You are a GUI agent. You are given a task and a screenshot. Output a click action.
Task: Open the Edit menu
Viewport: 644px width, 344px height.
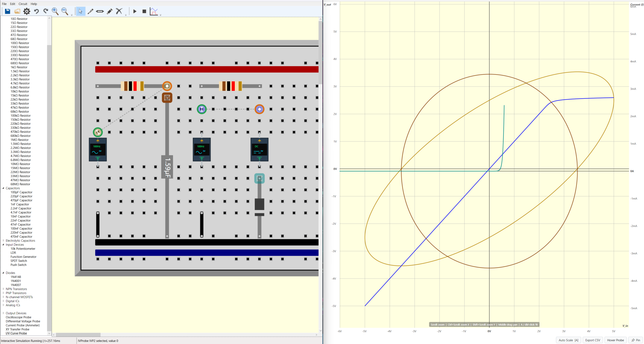(13, 4)
